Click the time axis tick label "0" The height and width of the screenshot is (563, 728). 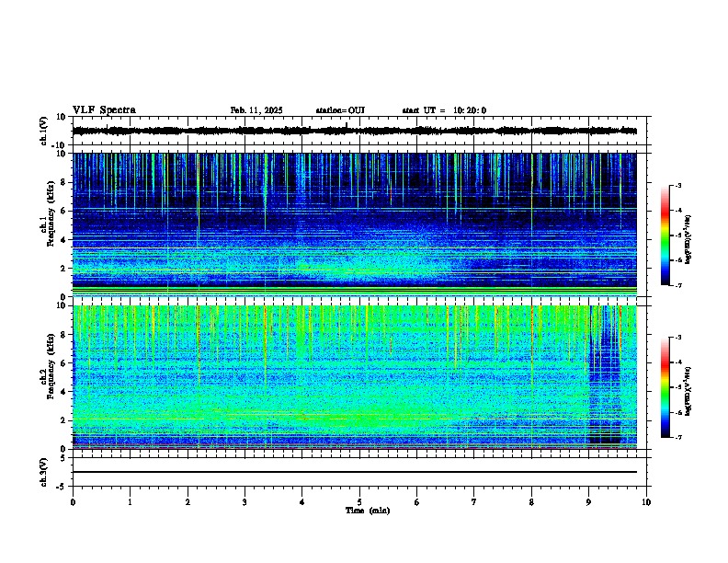pyautogui.click(x=73, y=502)
